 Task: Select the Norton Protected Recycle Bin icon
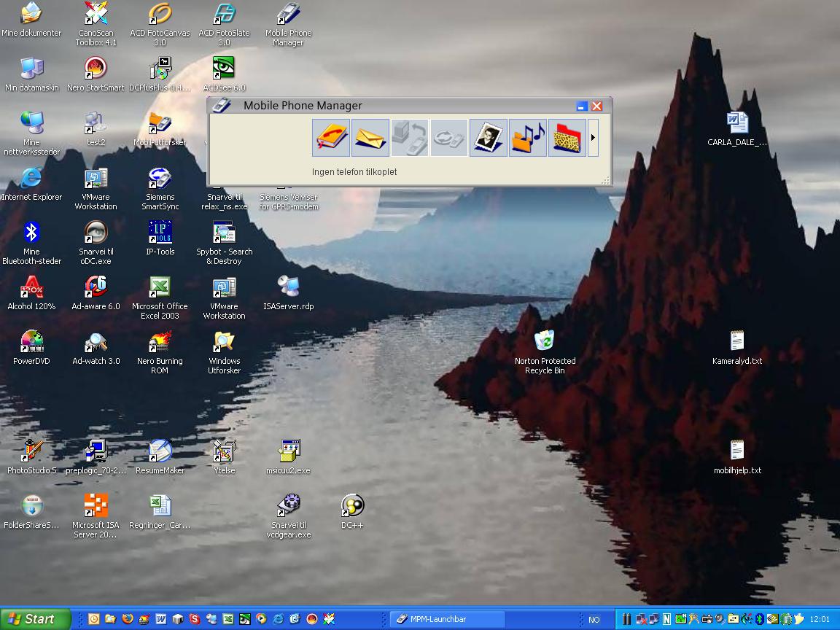point(545,353)
